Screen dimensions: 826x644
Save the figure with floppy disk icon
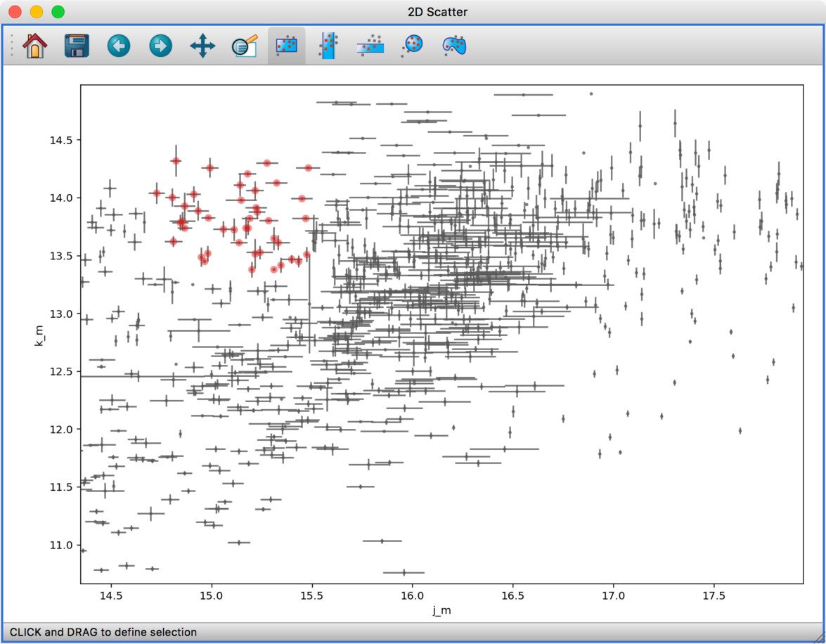(x=77, y=46)
